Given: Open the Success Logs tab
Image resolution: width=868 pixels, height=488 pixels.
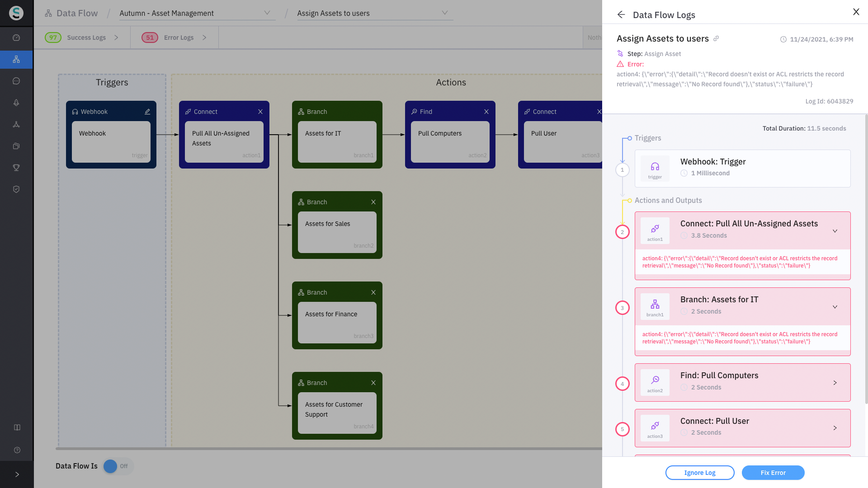Looking at the screenshot, I should pyautogui.click(x=86, y=38).
